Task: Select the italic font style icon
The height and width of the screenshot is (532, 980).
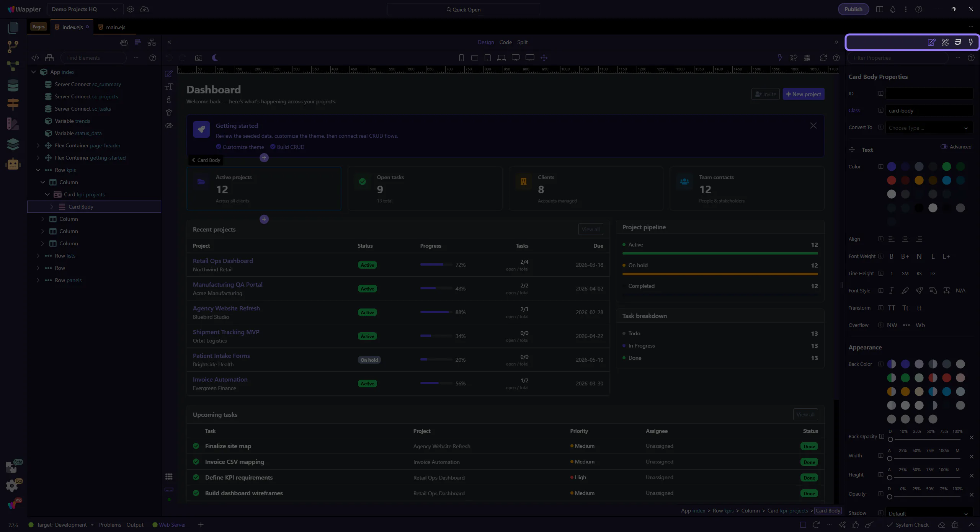Action: (891, 290)
